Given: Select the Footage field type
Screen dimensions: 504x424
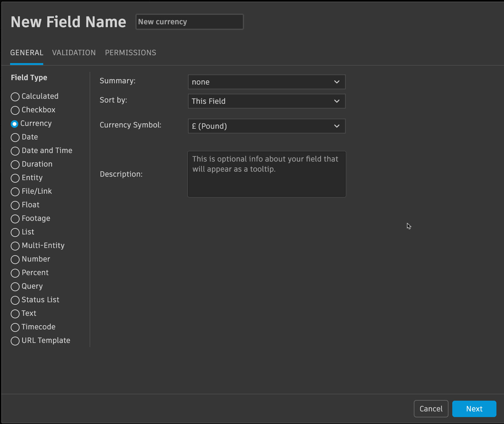Looking at the screenshot, I should click(x=15, y=219).
